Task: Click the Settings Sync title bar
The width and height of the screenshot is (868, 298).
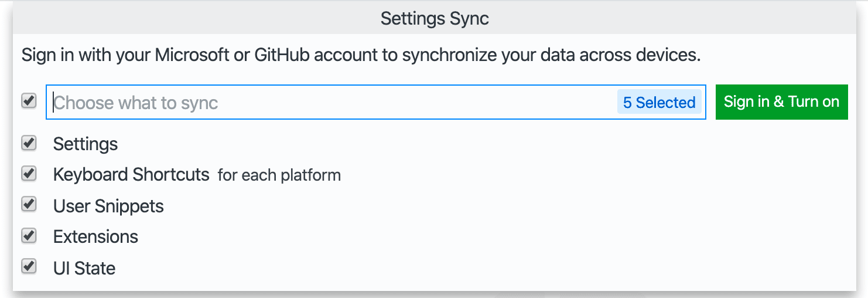Action: coord(434,18)
